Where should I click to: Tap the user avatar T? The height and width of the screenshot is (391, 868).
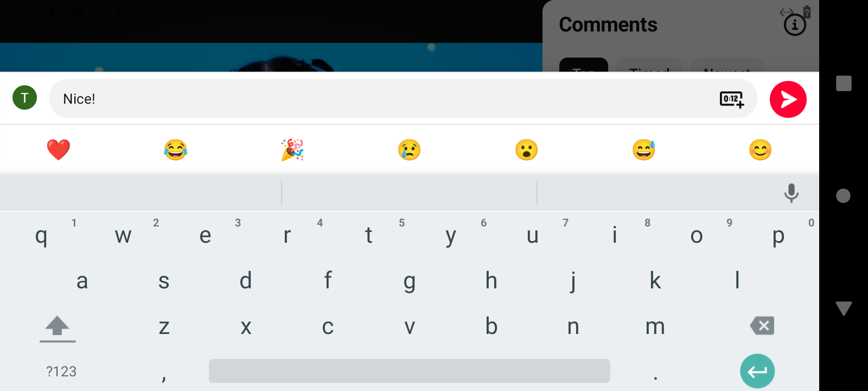tap(24, 98)
